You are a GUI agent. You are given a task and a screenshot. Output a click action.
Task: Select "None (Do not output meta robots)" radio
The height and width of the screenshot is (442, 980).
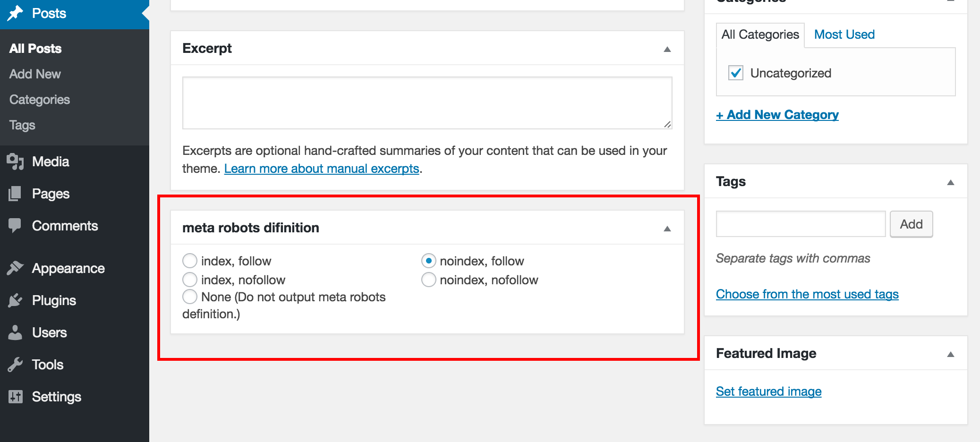pos(190,297)
